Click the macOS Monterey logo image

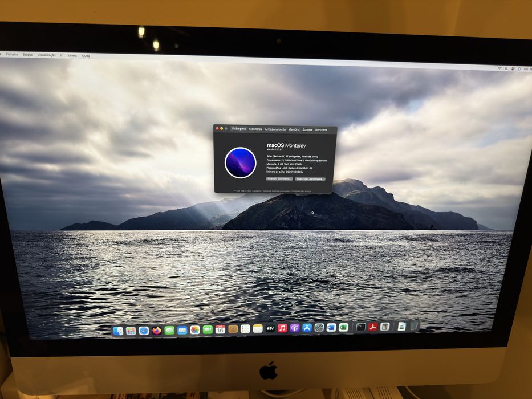click(x=240, y=163)
